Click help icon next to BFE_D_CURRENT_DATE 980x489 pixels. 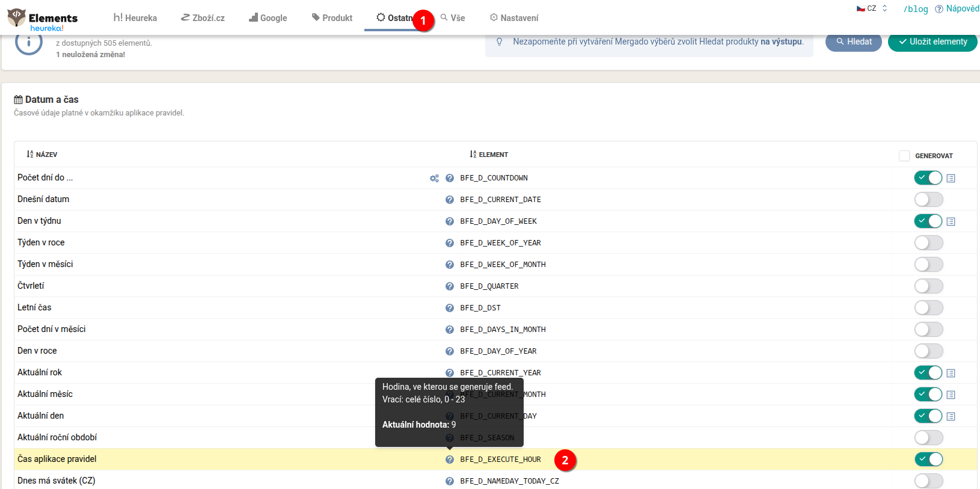(450, 200)
